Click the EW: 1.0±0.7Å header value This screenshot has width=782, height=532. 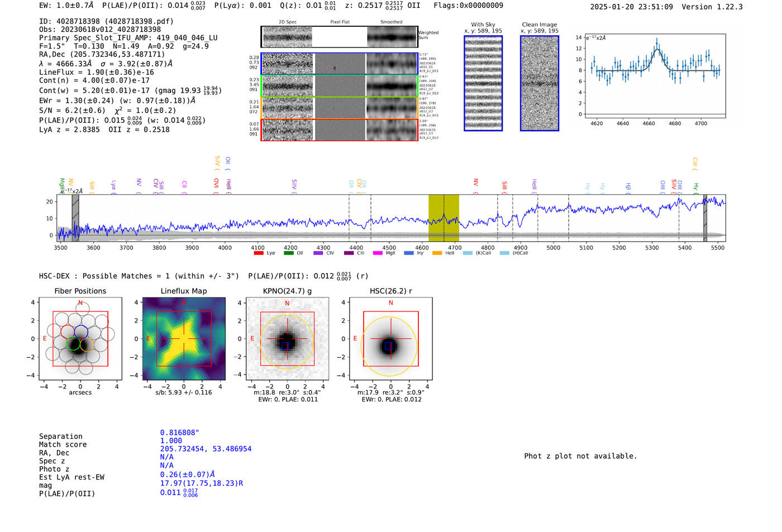[x=66, y=6]
